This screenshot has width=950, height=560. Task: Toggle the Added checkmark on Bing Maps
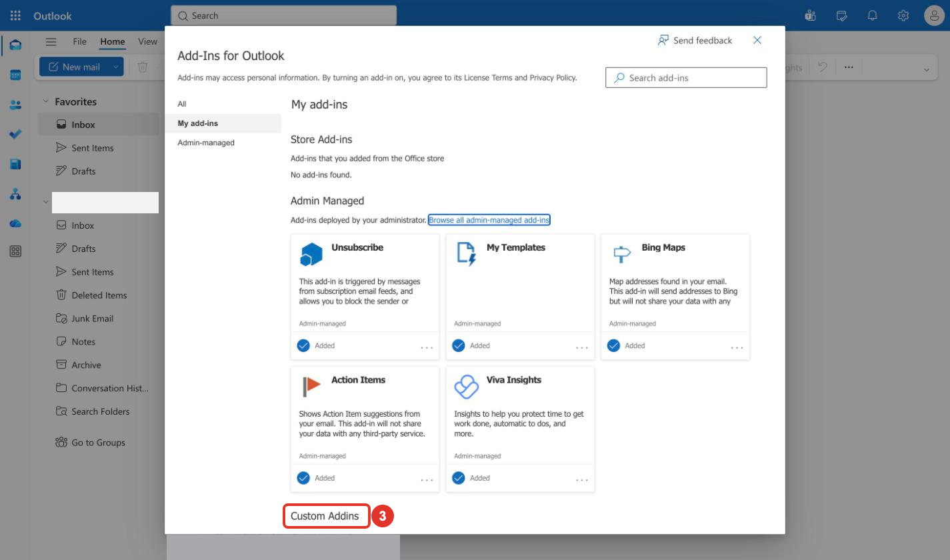[x=613, y=345]
